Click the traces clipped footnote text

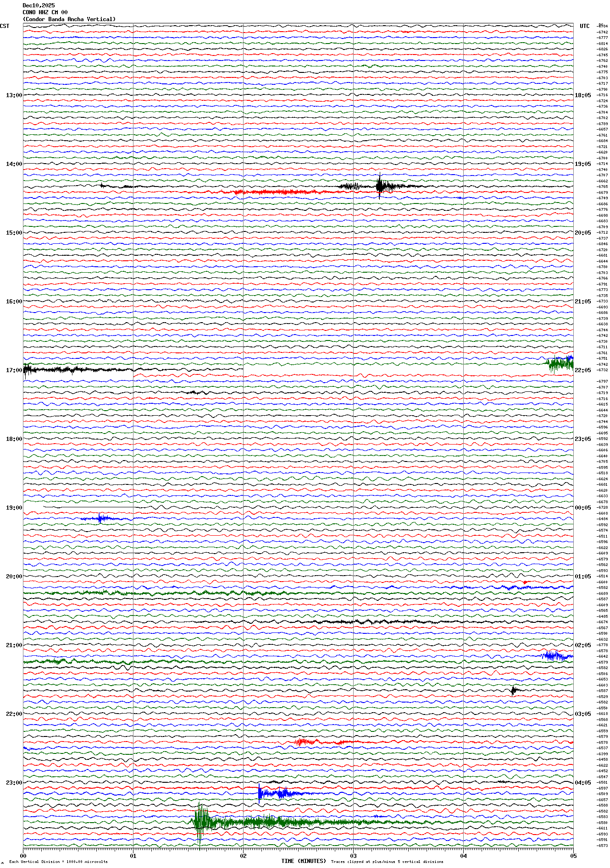(387, 862)
